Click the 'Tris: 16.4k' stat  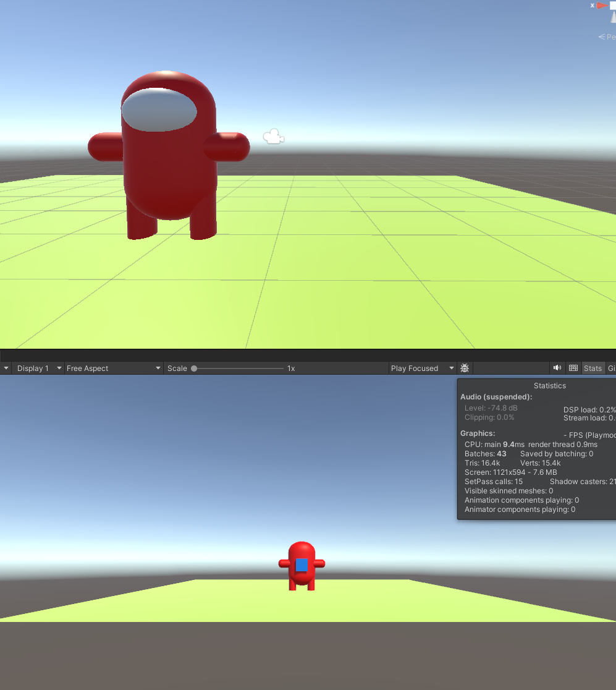point(483,463)
